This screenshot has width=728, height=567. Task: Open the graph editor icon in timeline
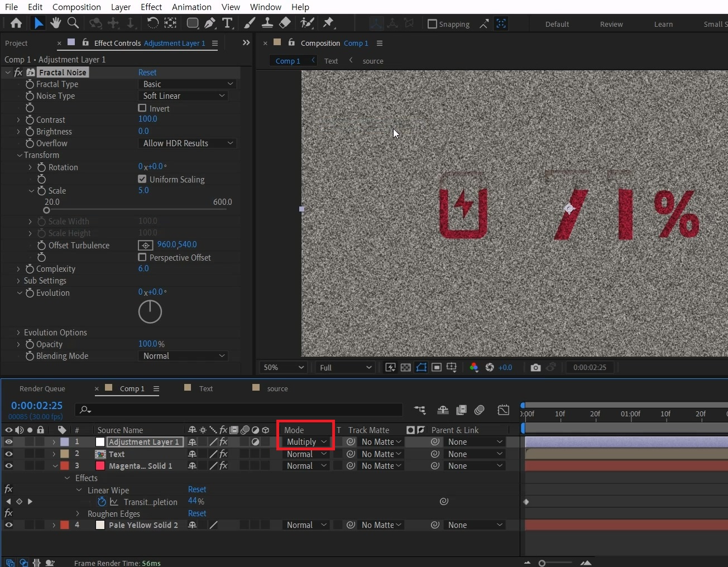(503, 410)
